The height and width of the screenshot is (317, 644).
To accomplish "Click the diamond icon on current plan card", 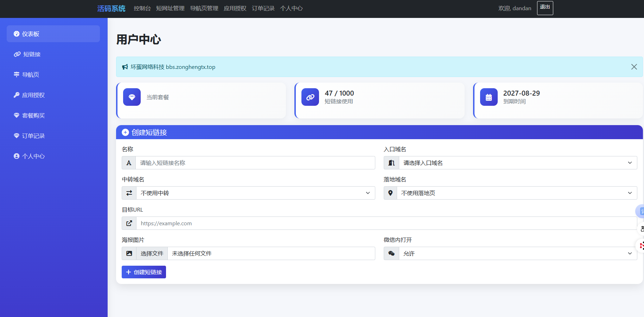I will point(132,97).
